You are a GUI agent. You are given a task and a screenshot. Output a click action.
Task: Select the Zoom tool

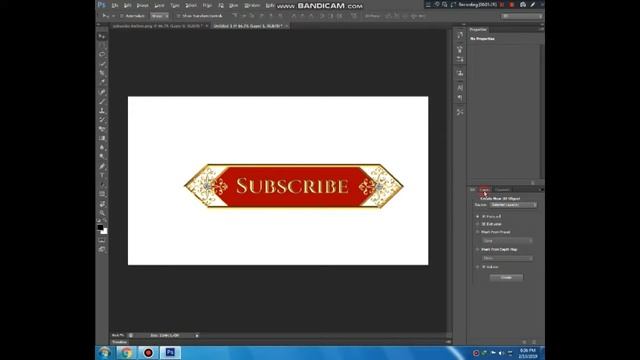coord(102,213)
